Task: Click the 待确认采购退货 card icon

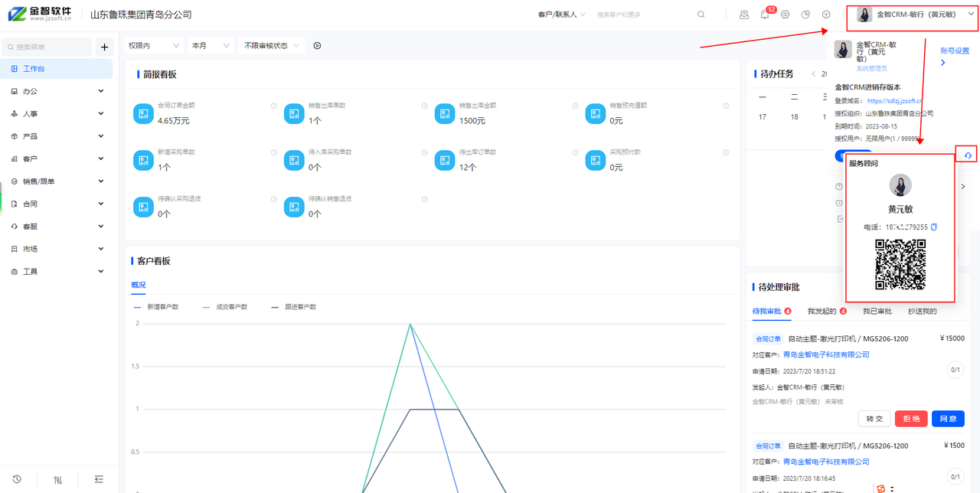Action: click(x=143, y=207)
